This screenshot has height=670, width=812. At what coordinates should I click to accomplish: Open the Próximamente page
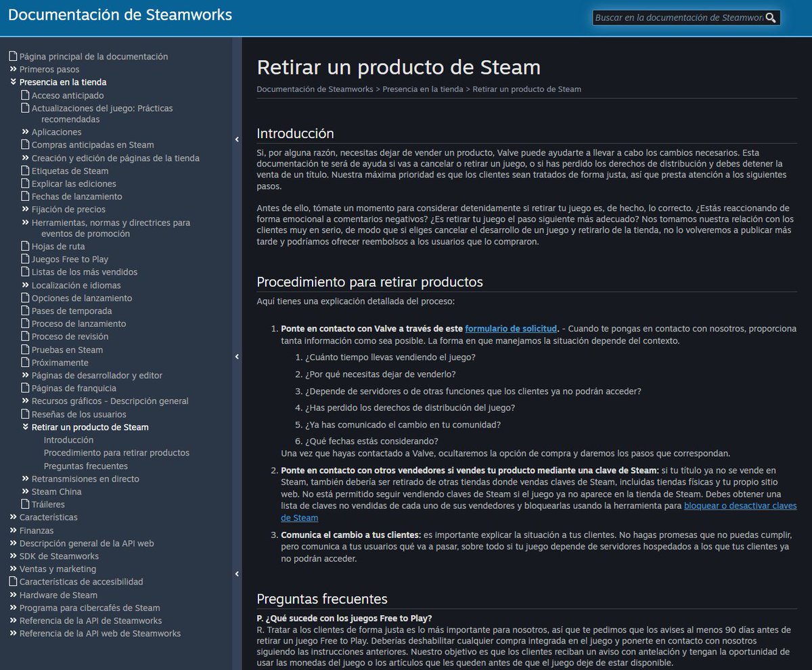(60, 363)
